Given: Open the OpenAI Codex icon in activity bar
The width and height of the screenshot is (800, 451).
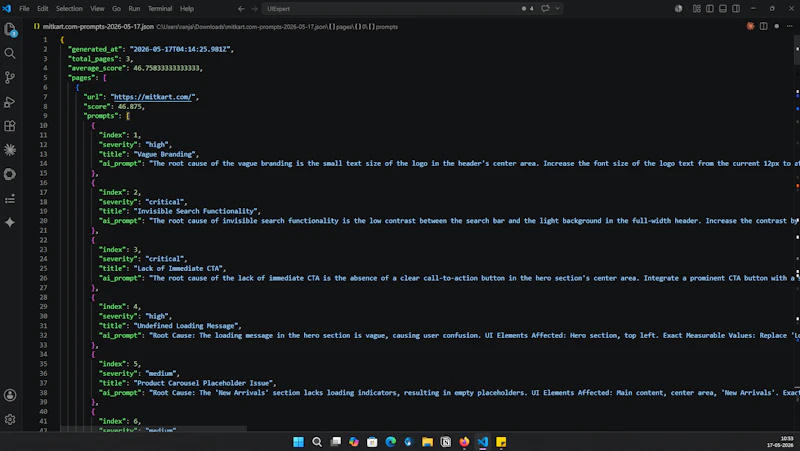Looking at the screenshot, I should [x=10, y=174].
